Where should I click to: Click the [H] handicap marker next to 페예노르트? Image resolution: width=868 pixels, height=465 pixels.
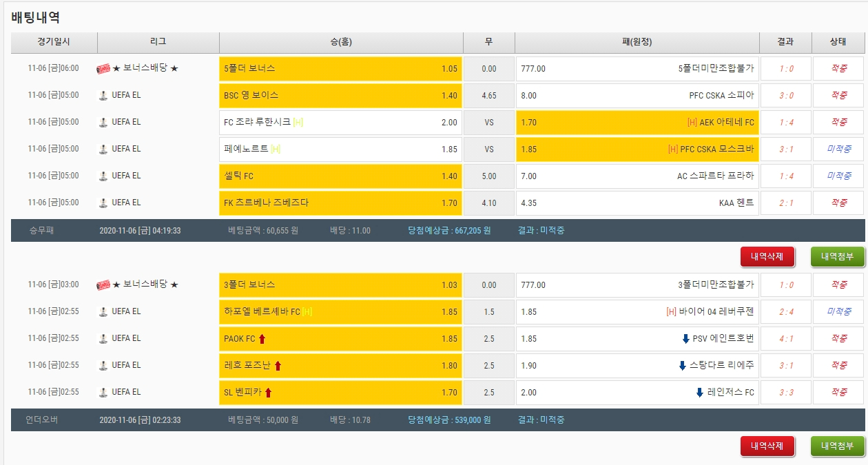point(276,149)
